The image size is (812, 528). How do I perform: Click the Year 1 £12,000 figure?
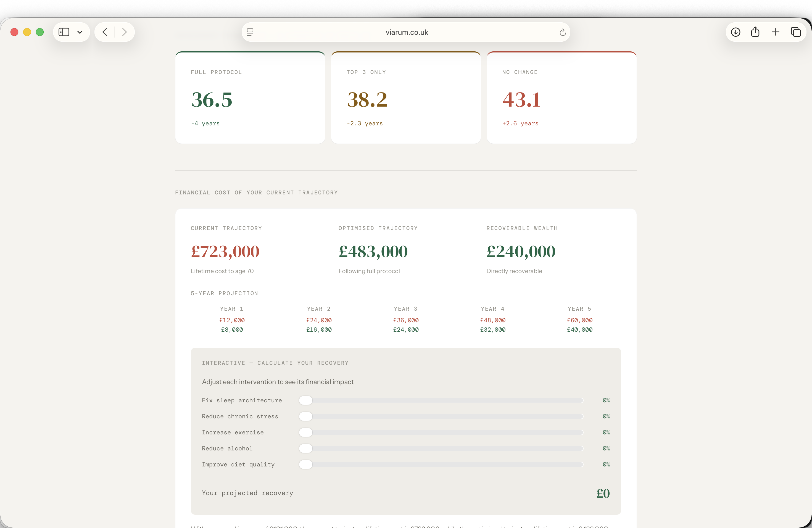(x=232, y=320)
